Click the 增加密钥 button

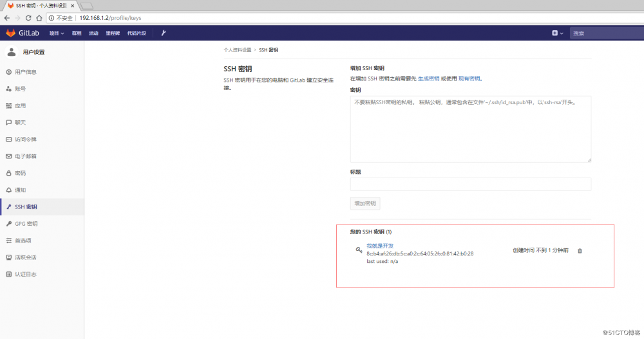pyautogui.click(x=365, y=203)
